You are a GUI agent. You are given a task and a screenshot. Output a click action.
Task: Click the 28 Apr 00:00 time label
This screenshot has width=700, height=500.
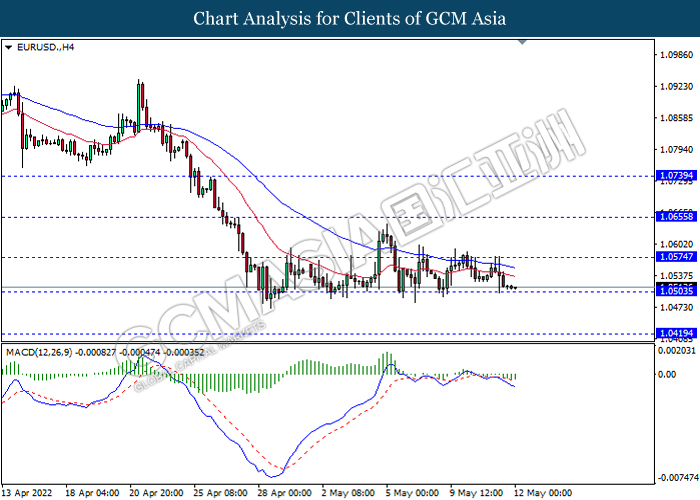284,493
